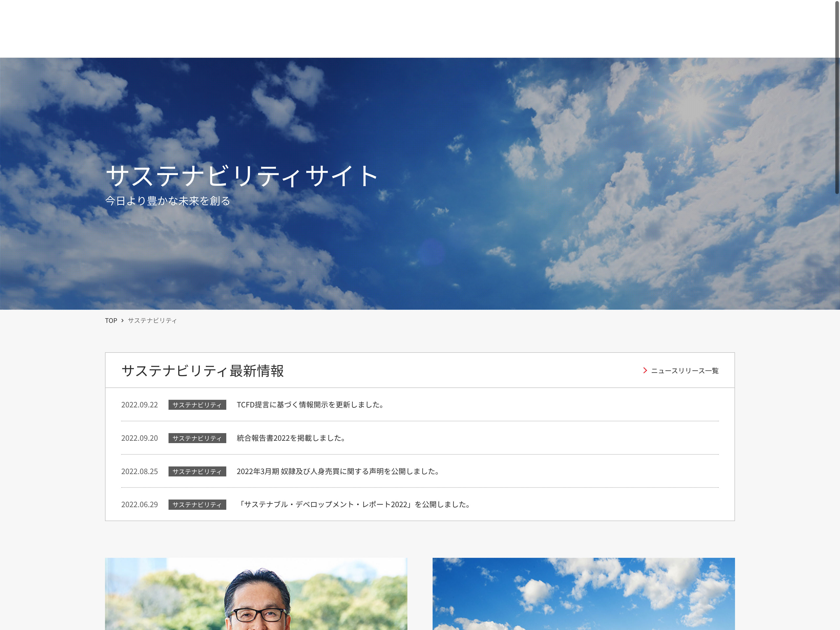Open the 統合報告書2022 news item
The width and height of the screenshot is (840, 630).
coord(291,438)
